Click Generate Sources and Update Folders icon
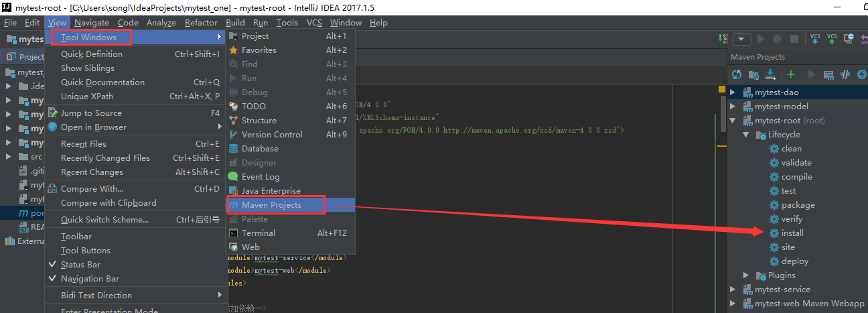Screen dimensions: 868x313 [753, 74]
